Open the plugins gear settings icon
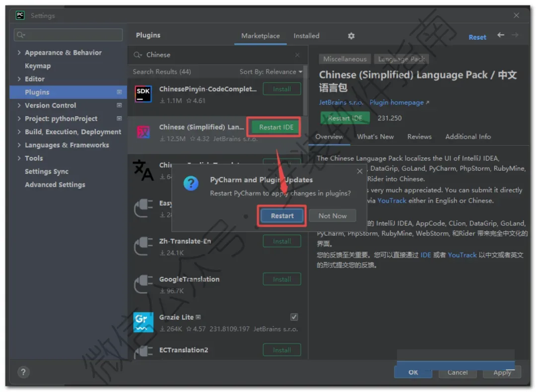The image size is (536, 392). click(x=351, y=36)
